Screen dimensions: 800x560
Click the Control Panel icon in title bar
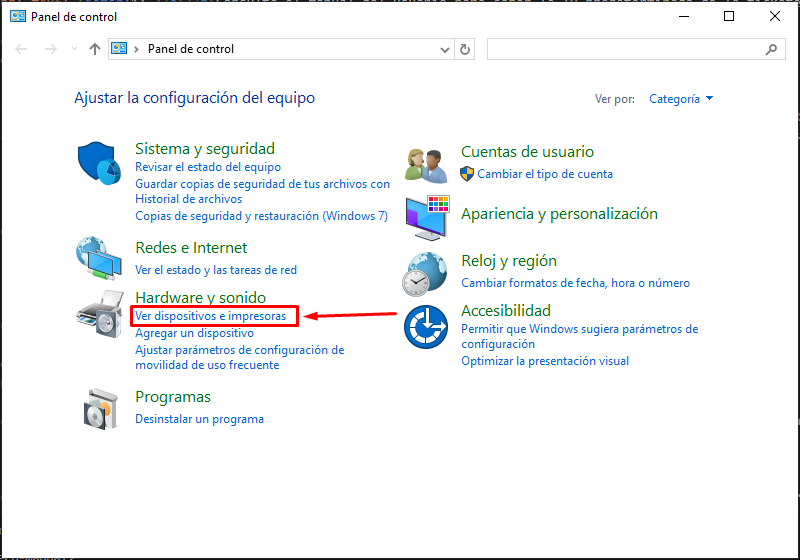[x=18, y=16]
